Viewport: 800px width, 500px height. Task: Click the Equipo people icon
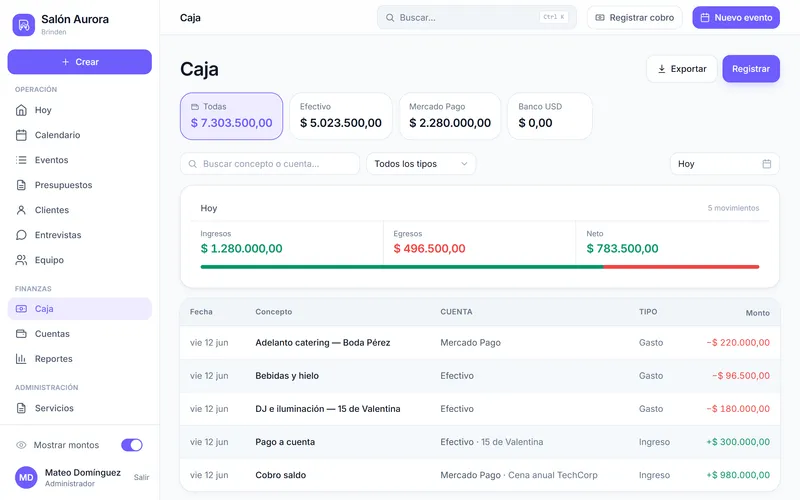[x=21, y=260]
